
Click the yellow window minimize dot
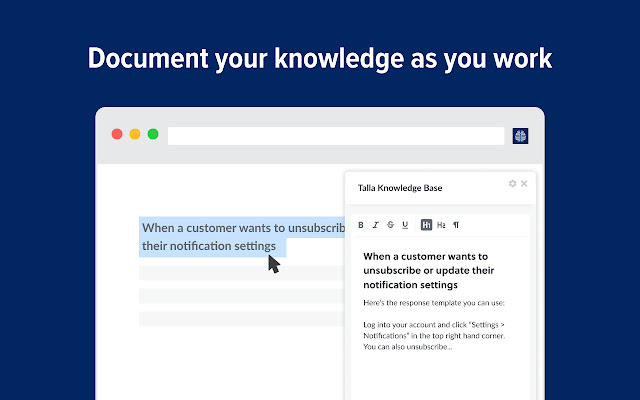click(135, 134)
